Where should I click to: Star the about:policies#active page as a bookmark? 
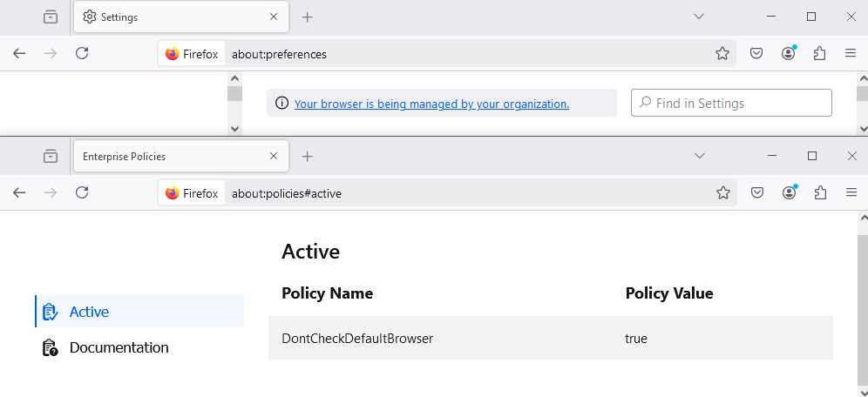[722, 193]
